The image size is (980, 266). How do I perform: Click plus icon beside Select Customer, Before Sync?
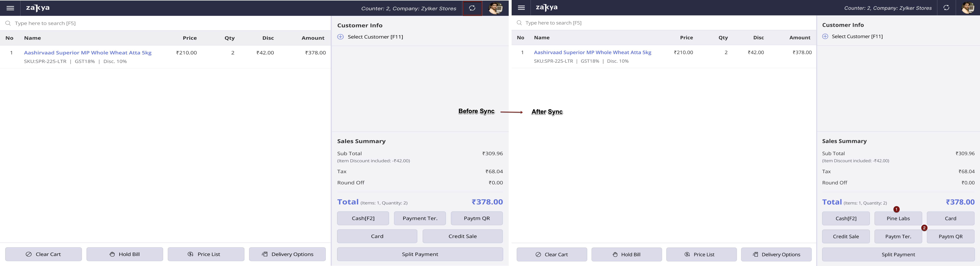coord(340,37)
